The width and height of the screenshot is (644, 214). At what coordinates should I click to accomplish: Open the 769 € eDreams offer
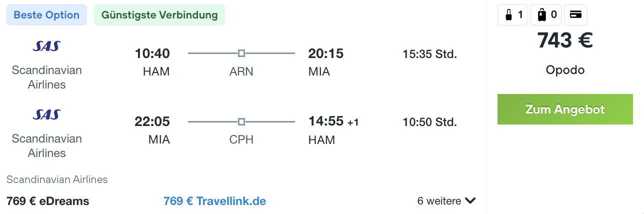point(47,201)
